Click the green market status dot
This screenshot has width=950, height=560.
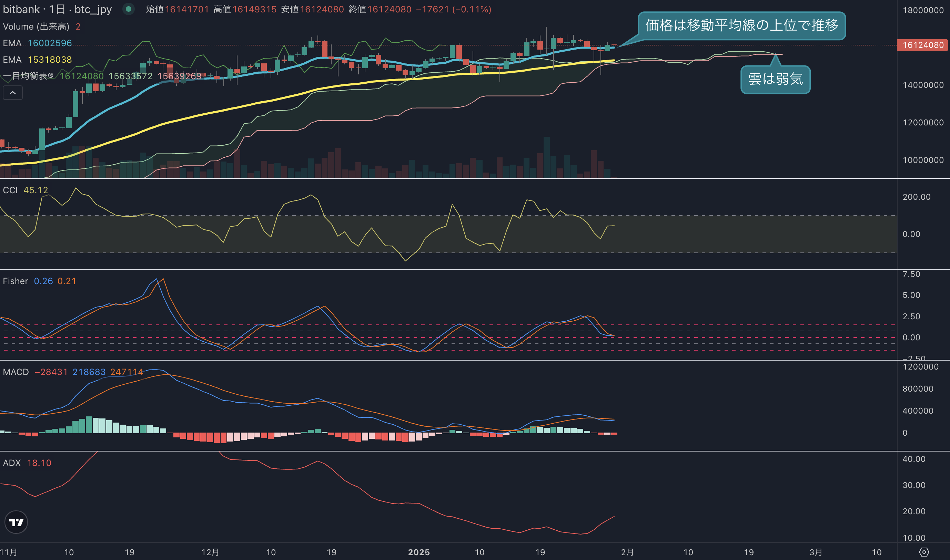pos(128,9)
